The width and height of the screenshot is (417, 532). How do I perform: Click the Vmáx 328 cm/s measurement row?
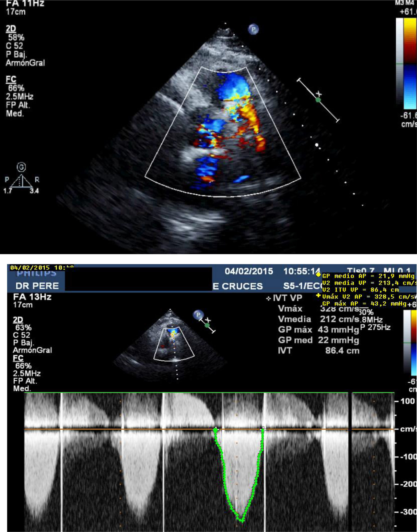click(318, 309)
